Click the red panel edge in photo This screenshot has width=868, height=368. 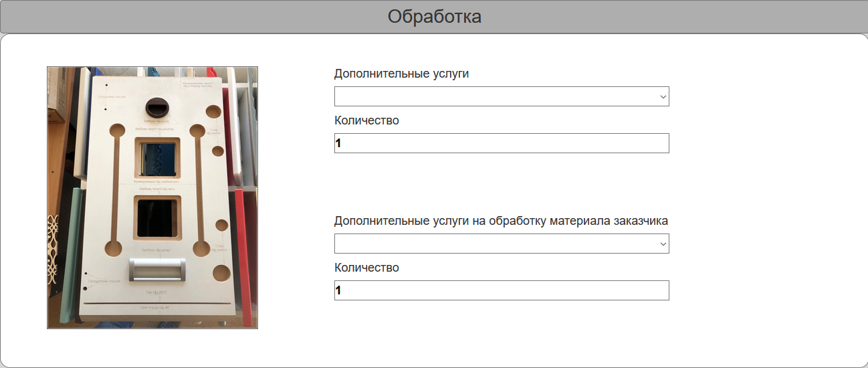[244, 254]
